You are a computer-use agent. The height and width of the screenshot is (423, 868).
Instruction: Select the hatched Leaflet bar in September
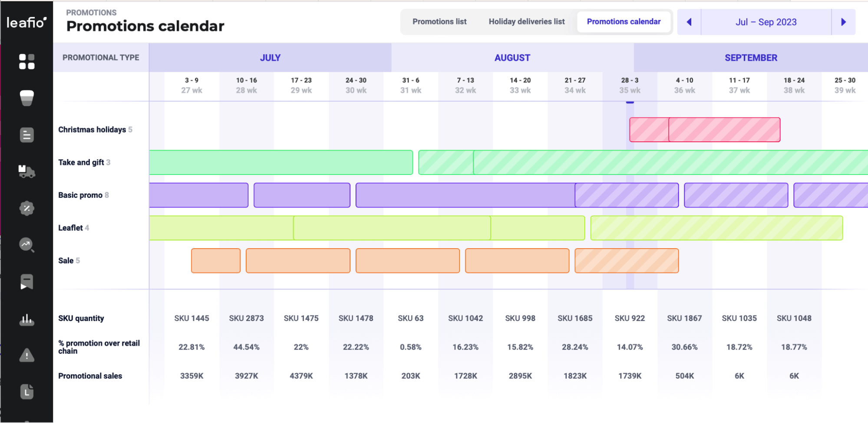click(716, 228)
